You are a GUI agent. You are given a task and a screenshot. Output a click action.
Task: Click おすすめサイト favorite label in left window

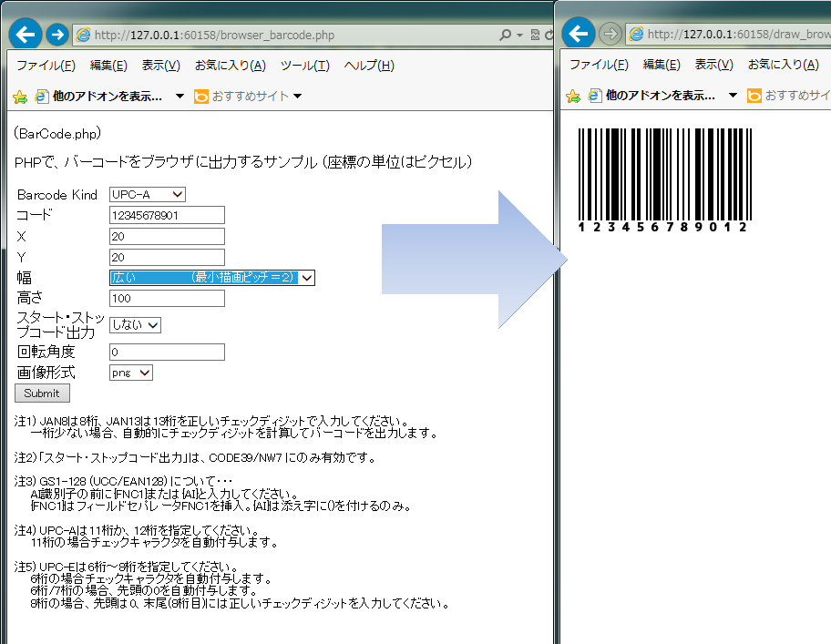pyautogui.click(x=251, y=97)
